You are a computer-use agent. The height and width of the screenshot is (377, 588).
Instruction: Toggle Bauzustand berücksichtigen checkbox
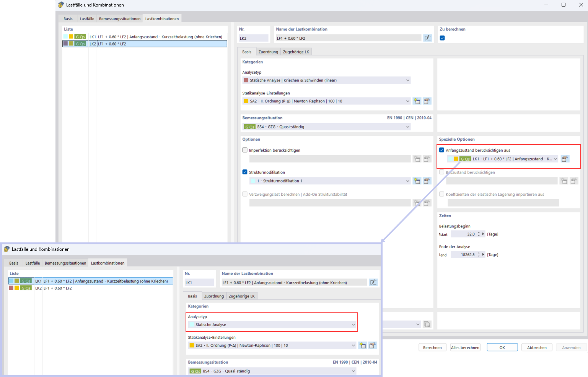[x=441, y=172]
